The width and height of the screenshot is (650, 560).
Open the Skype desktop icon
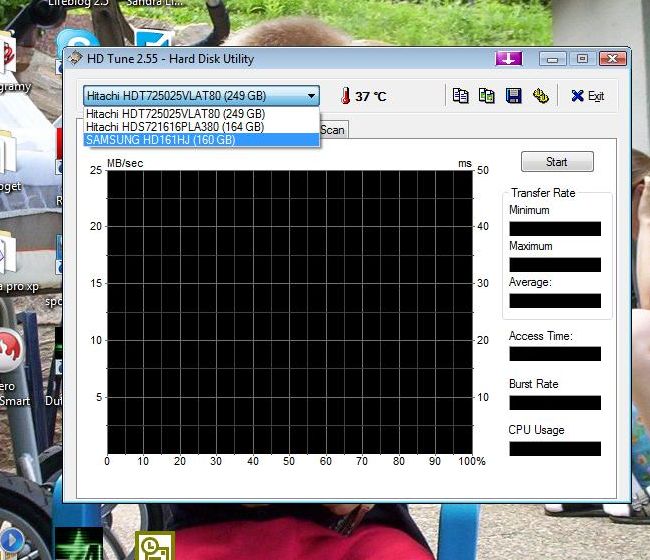click(77, 38)
